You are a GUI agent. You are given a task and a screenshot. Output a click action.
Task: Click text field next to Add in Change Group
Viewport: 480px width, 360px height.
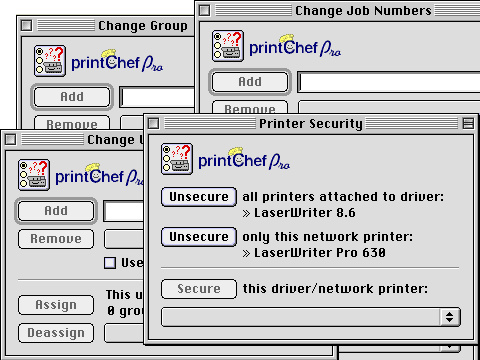158,97
